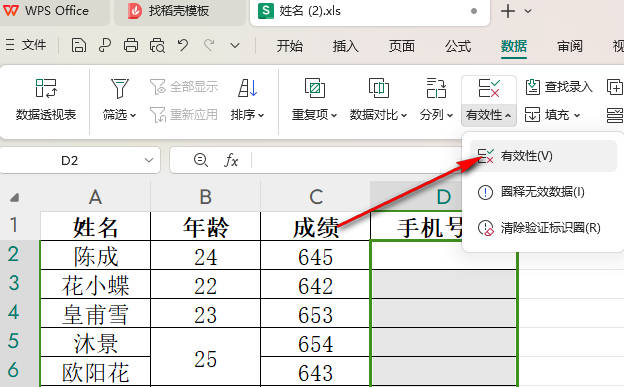Click 全部显示 show all button

[184, 86]
